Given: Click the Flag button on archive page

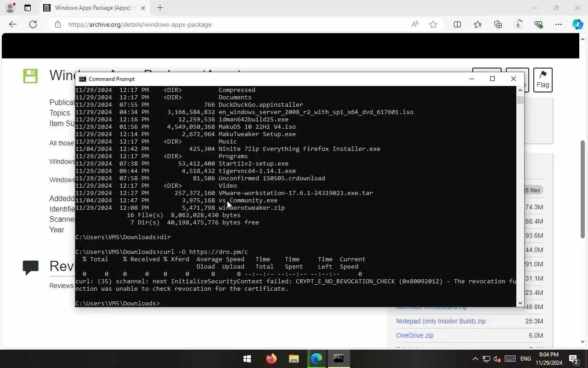Looking at the screenshot, I should point(543,80).
